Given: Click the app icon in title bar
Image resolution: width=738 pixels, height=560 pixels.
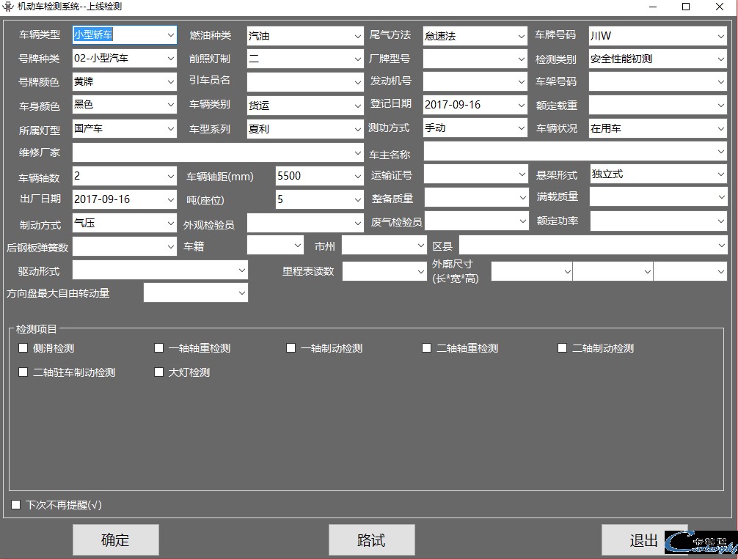Looking at the screenshot, I should [x=9, y=7].
